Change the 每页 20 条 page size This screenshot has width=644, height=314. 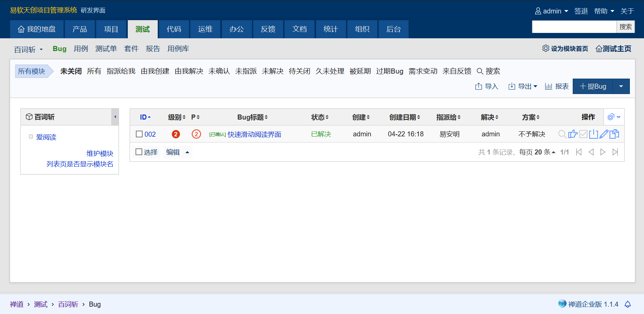coord(537,152)
